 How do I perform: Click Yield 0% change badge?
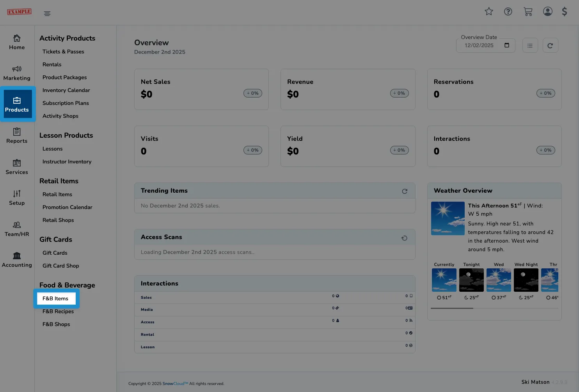[x=400, y=150]
